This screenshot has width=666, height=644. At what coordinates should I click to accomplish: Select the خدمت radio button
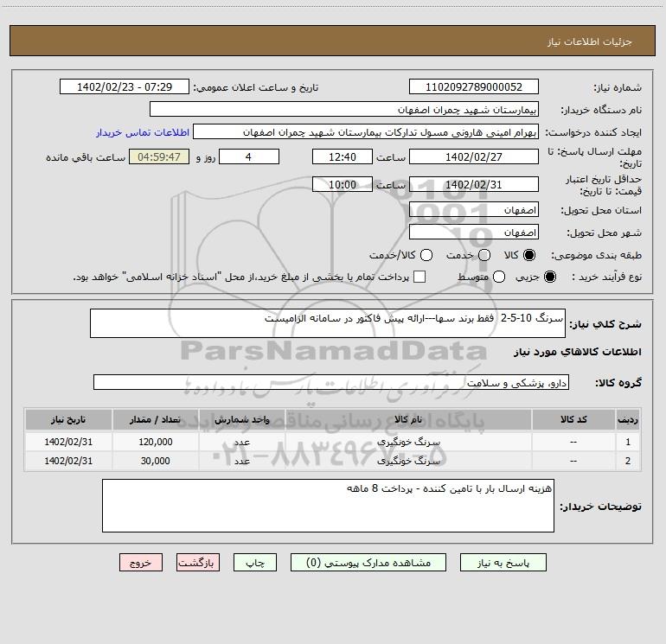[484, 255]
